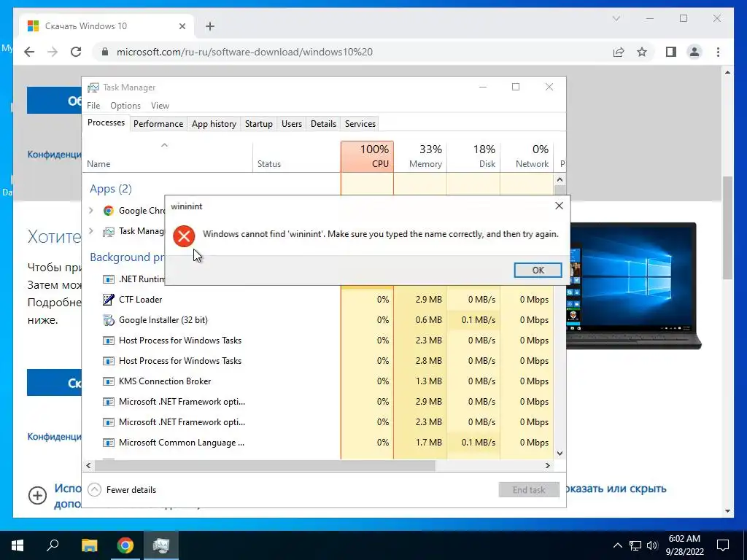Open the View menu in Task Manager
This screenshot has width=747, height=560.
pos(160,105)
